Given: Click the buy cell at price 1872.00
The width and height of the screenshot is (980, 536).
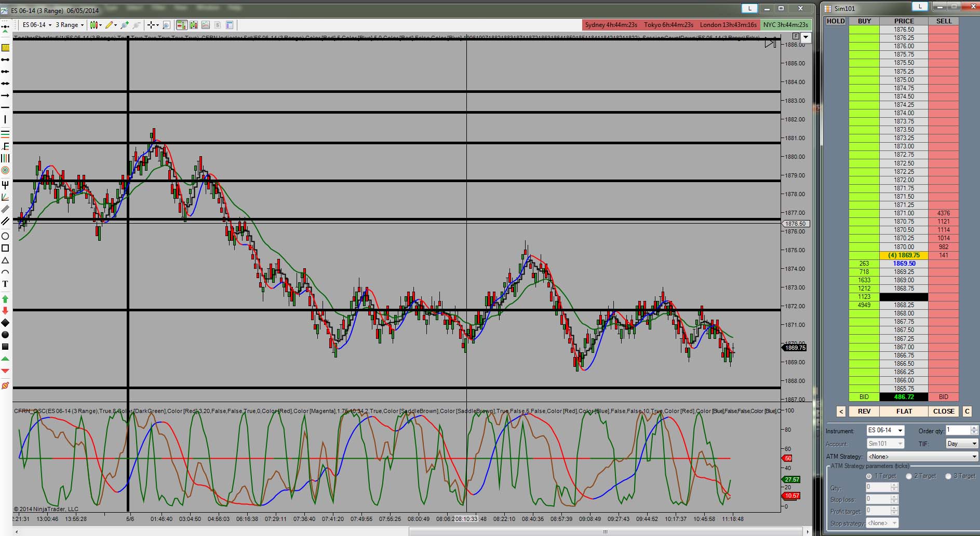Looking at the screenshot, I should (x=864, y=180).
